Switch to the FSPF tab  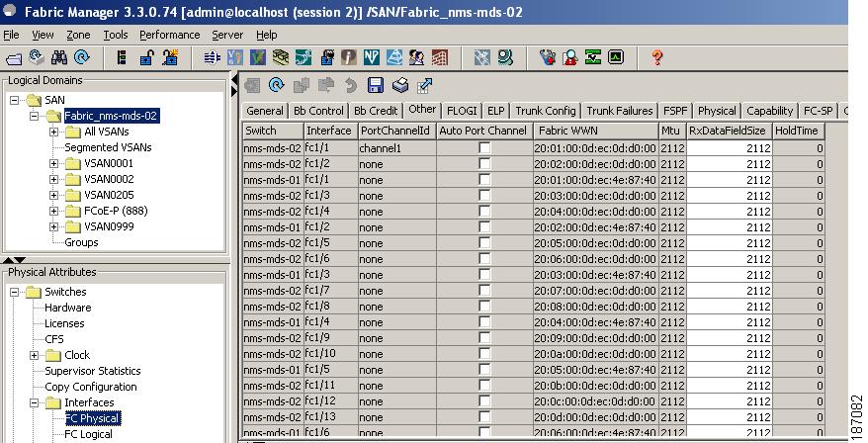point(675,111)
